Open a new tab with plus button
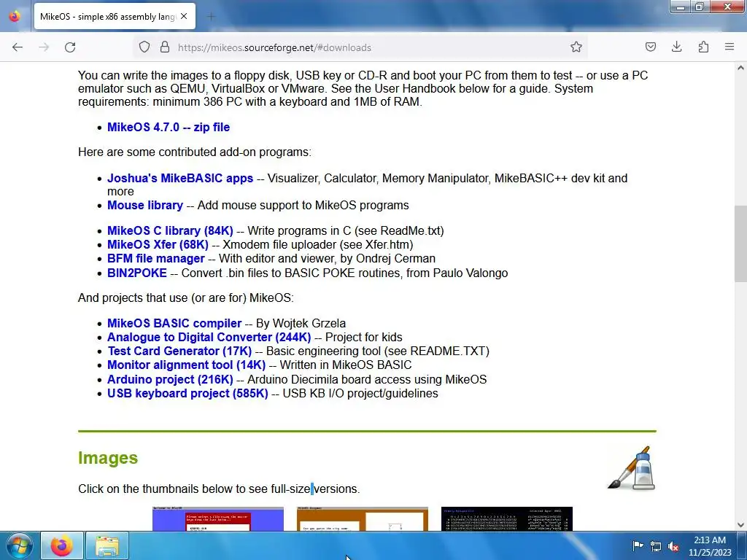 (x=211, y=17)
